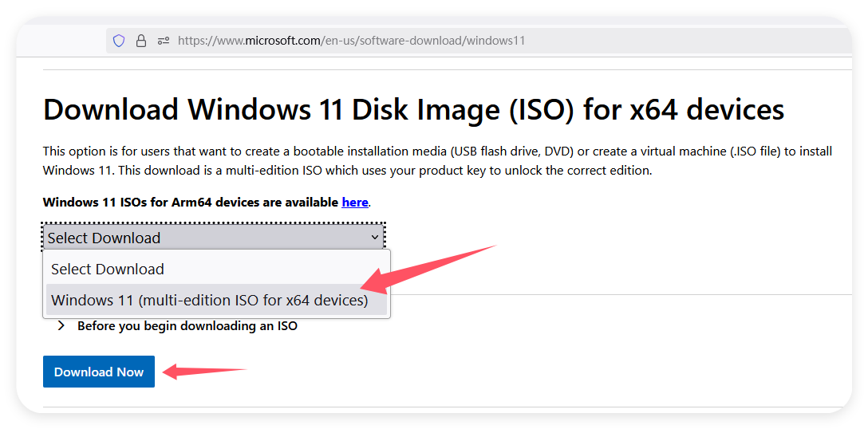
Task: Pick the 'Select Download' placeholder list entry
Action: (x=108, y=270)
